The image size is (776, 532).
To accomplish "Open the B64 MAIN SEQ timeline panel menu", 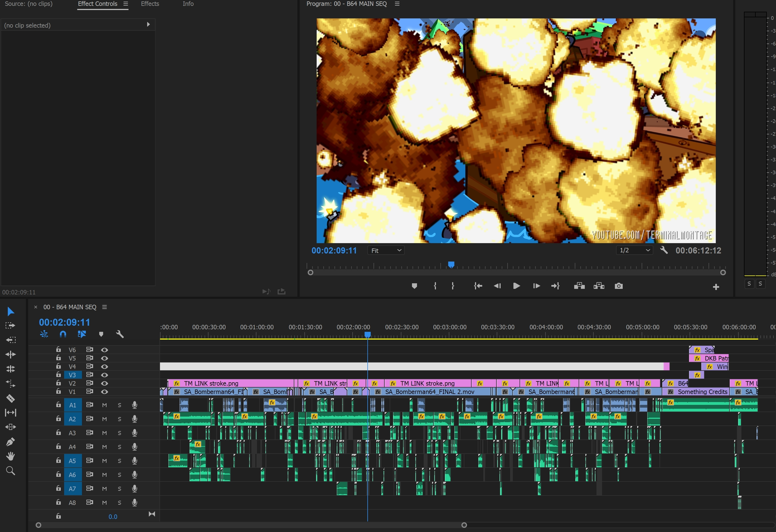I will pyautogui.click(x=105, y=307).
